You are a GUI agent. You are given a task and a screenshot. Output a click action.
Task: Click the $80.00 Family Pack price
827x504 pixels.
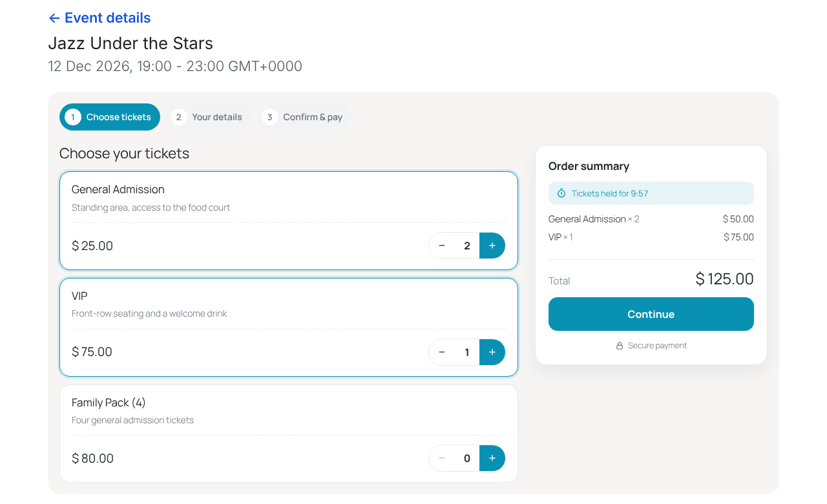92,458
